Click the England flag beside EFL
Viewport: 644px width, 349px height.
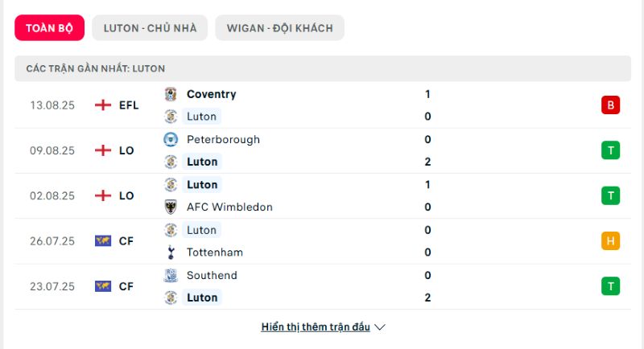[x=103, y=105]
